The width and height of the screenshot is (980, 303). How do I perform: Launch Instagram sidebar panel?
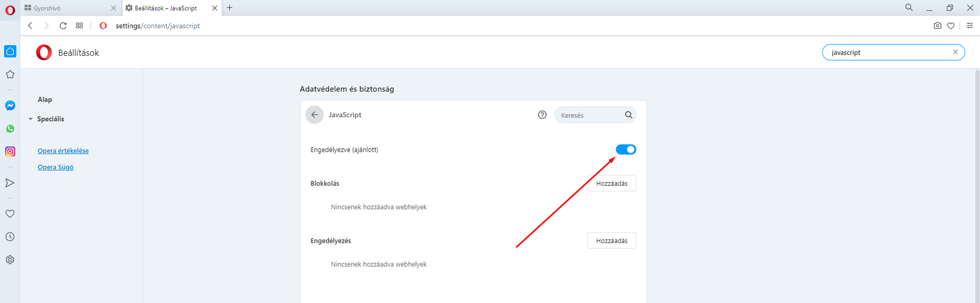[x=10, y=151]
